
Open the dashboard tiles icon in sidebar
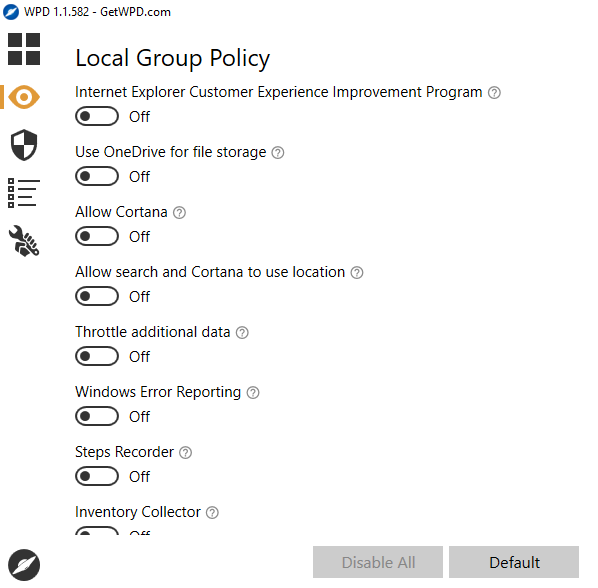pyautogui.click(x=24, y=49)
